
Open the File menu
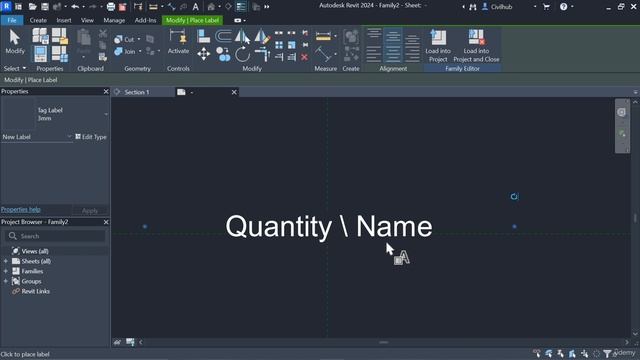[x=12, y=20]
